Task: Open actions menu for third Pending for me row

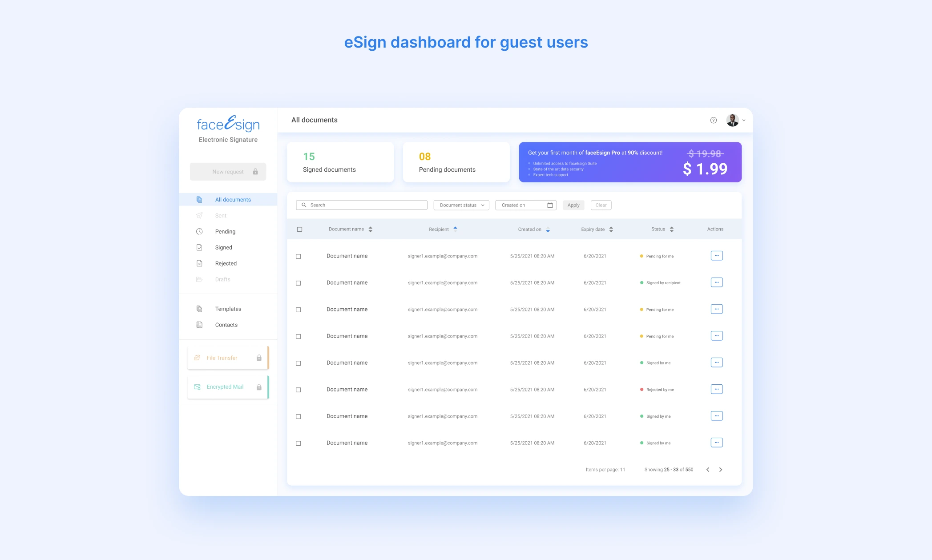Action: [x=717, y=336]
